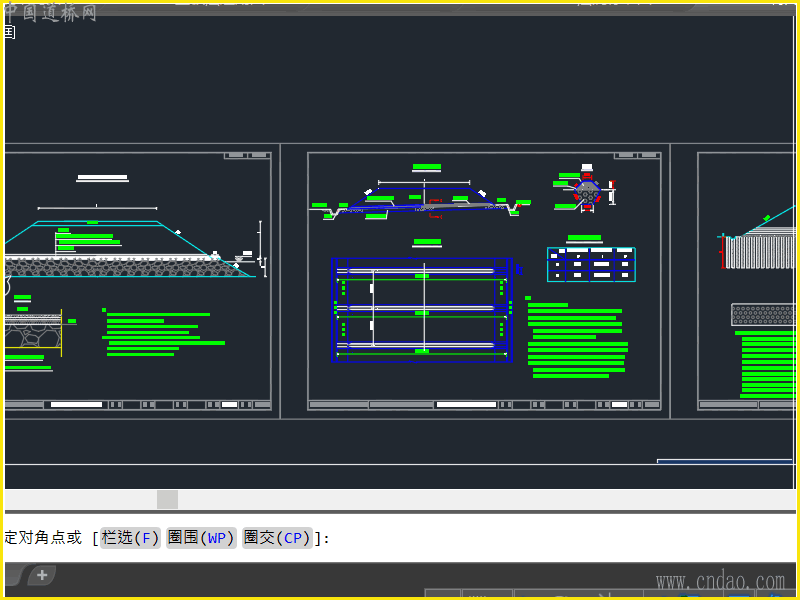800x600 pixels.
Task: Choose the 圈交(CP) crossing polygon option
Action: point(277,538)
